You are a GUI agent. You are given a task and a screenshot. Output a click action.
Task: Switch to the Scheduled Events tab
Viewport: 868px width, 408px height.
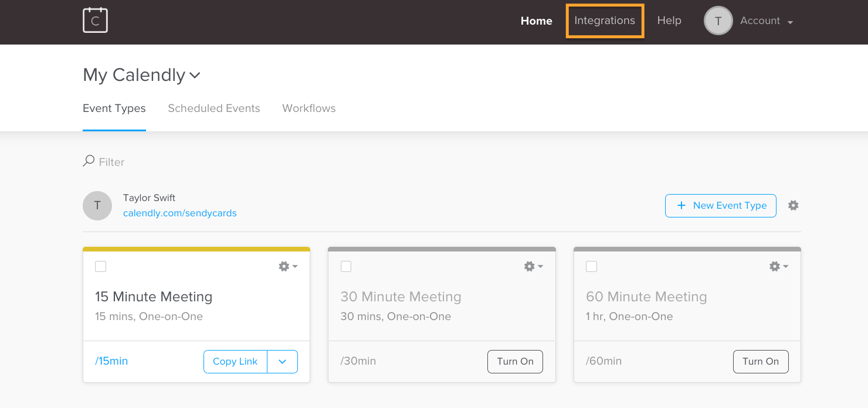(214, 108)
